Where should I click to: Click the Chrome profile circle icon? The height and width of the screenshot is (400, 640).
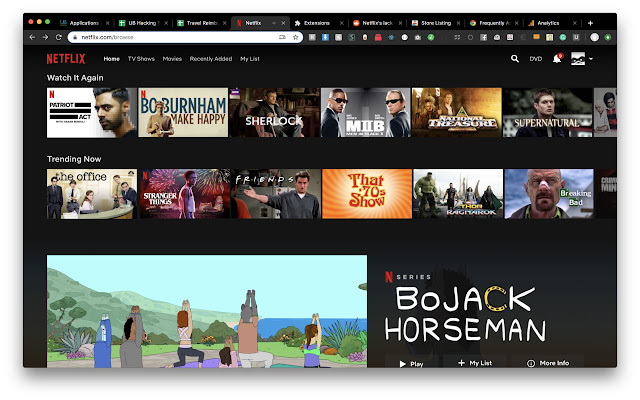(x=594, y=37)
